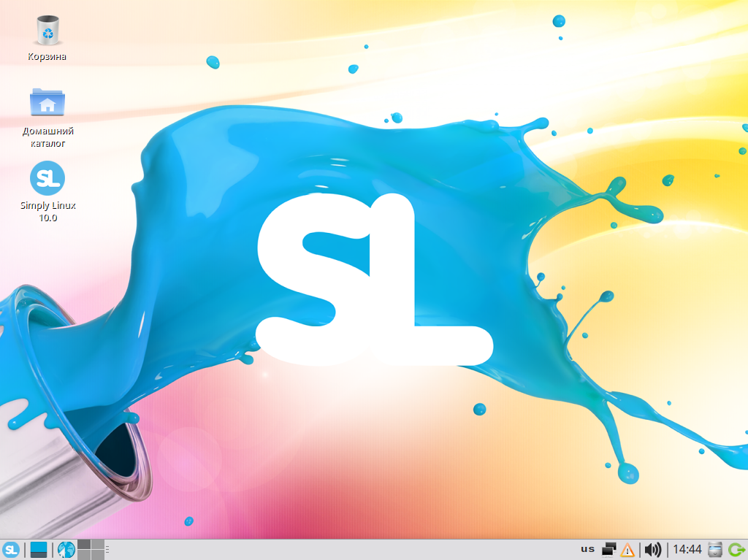The width and height of the screenshot is (748, 560).
Task: Switch to the fourth workspace in the pager
Action: [x=98, y=555]
